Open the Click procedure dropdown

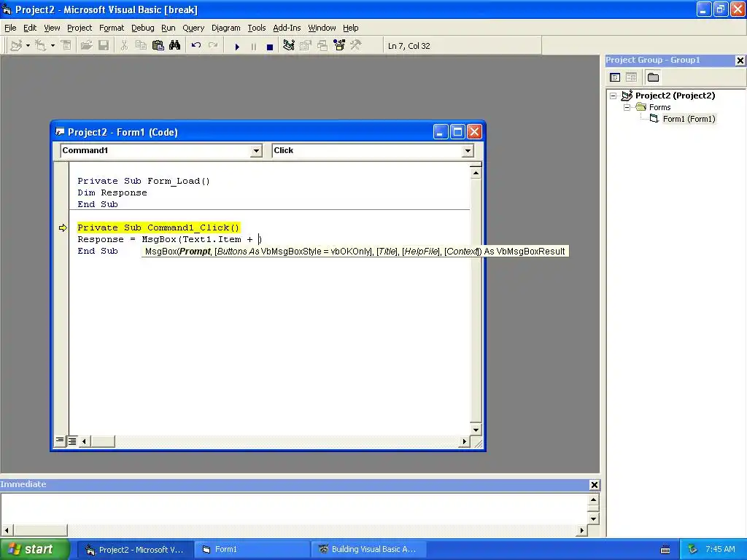click(468, 151)
